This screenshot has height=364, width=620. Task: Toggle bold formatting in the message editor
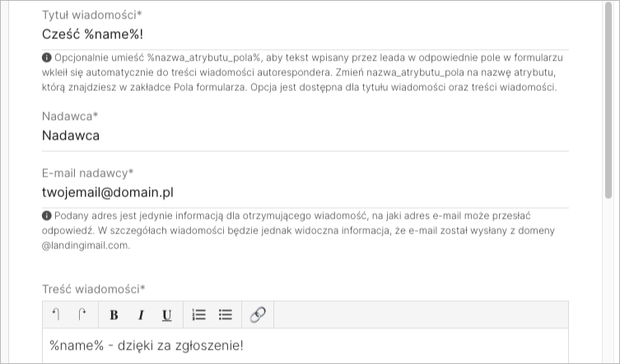pos(114,315)
